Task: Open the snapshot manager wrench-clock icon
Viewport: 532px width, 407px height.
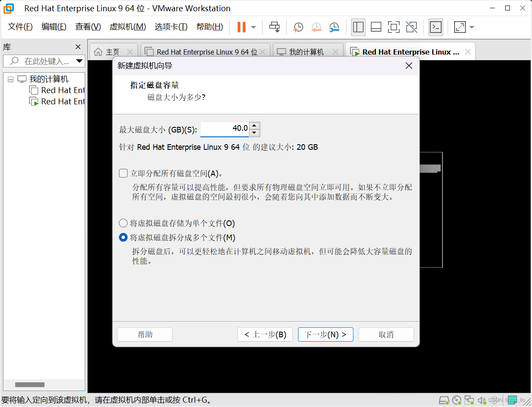Action: click(x=334, y=27)
